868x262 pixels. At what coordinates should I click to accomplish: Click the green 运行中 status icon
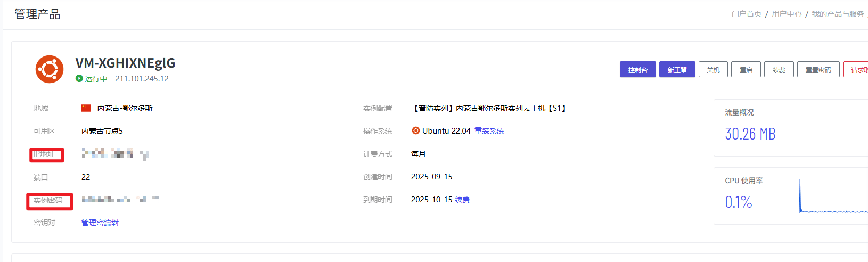(x=79, y=79)
